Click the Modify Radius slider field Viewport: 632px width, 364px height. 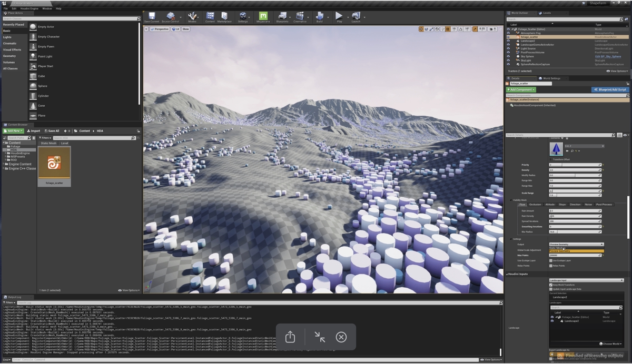(x=575, y=176)
